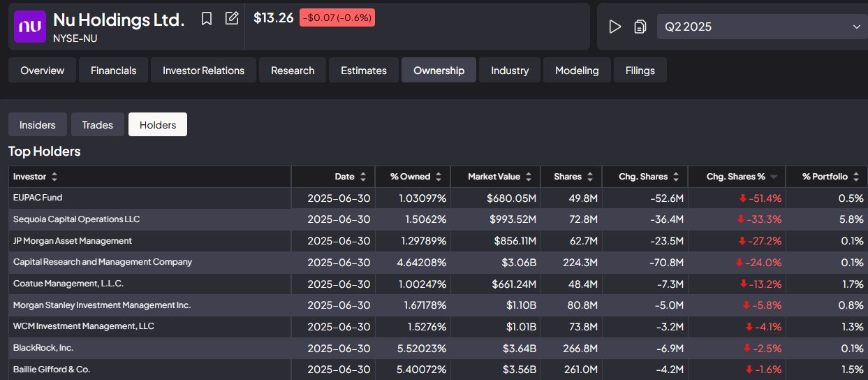This screenshot has height=380, width=868.
Task: Show the Insiders sub-tab
Action: 38,124
